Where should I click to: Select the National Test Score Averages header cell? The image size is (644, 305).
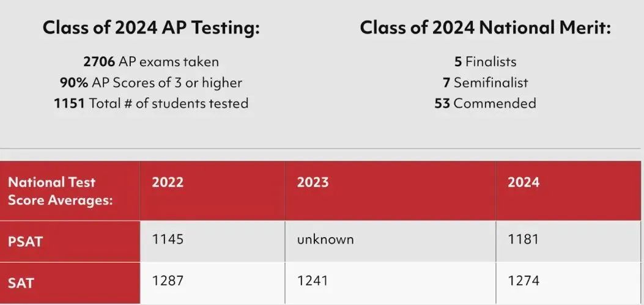70,191
